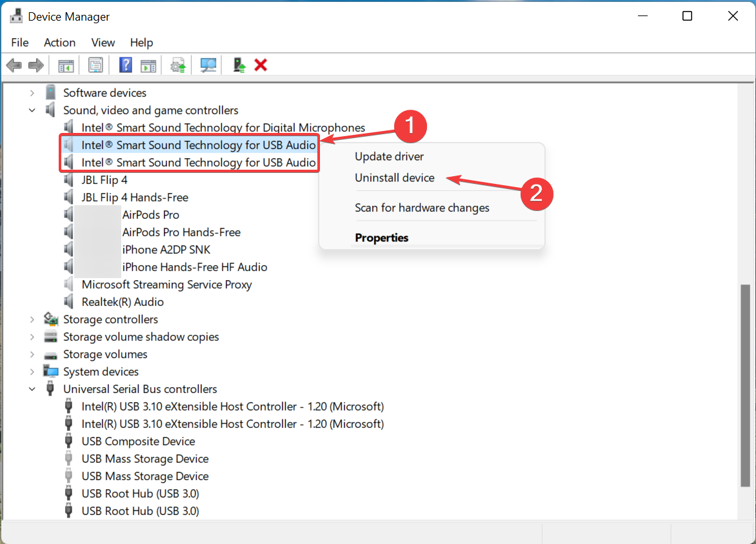Open the File menu

(20, 43)
